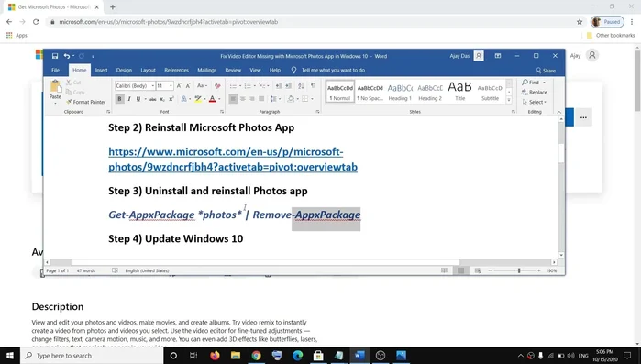
Task: Click Undo icon in Quick Access Toolbar
Action: click(x=67, y=56)
